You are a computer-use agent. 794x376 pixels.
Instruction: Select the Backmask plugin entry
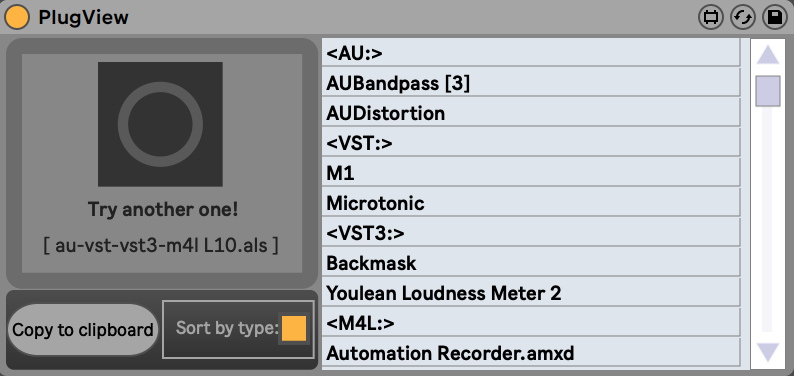tap(531, 263)
